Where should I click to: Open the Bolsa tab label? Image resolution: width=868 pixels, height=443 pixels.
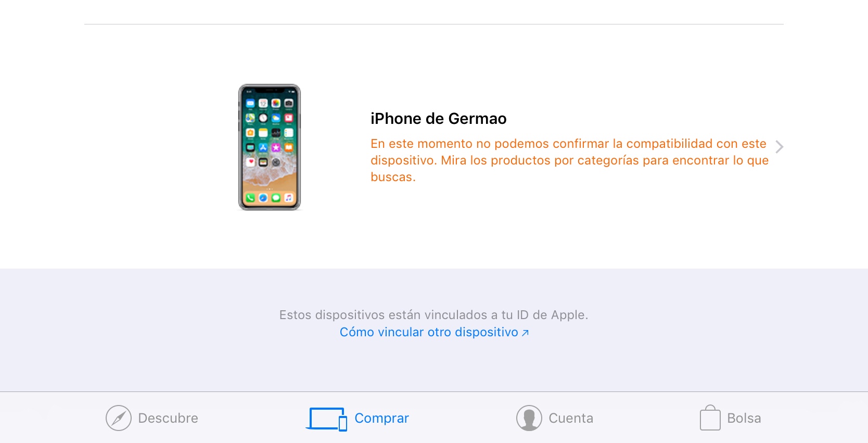744,418
